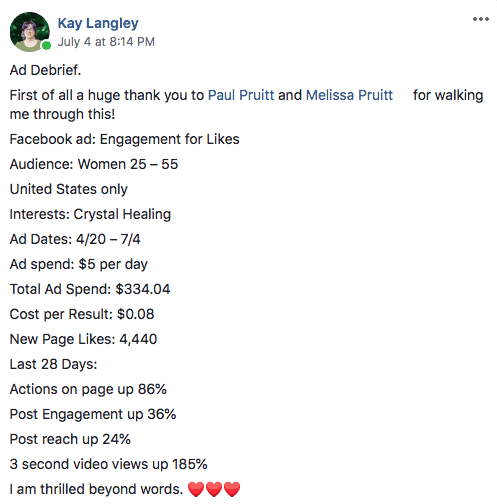The image size is (497, 504).
Task: Visit the tagged Paul Pruitt profile
Action: [x=241, y=95]
